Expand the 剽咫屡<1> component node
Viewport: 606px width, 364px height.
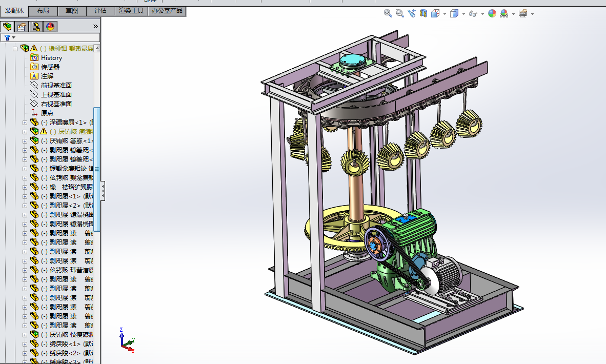25,196
